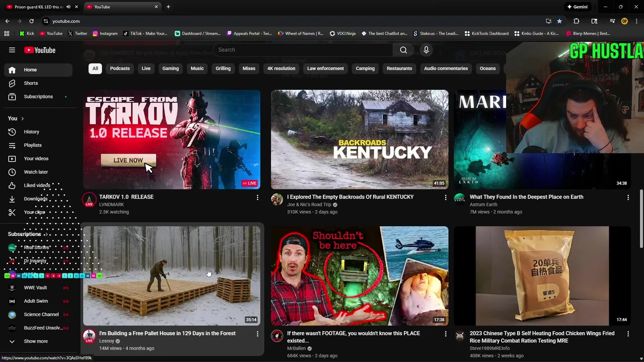Select the Gaming filter chip
The height and width of the screenshot is (362, 644).
(171, 68)
